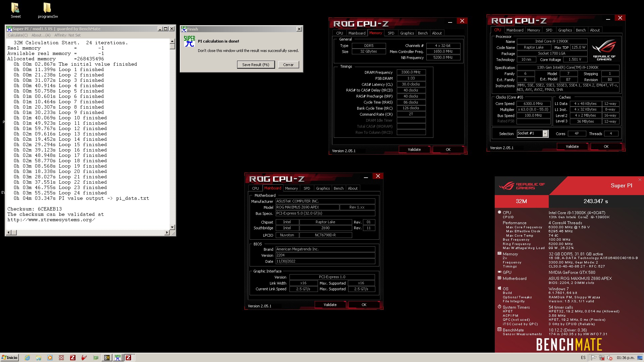Close the Memory CPU-Z window

tap(462, 21)
